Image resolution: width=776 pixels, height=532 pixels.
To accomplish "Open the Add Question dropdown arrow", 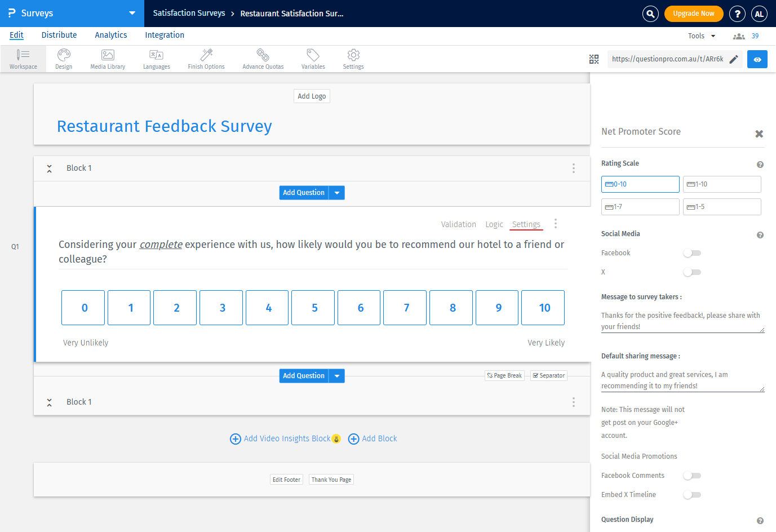I will [336, 192].
